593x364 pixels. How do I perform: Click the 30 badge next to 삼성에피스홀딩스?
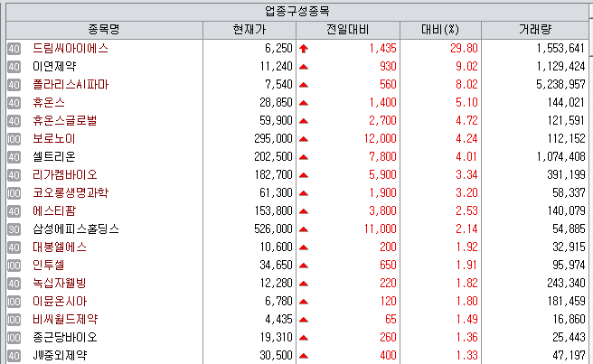[x=14, y=229]
